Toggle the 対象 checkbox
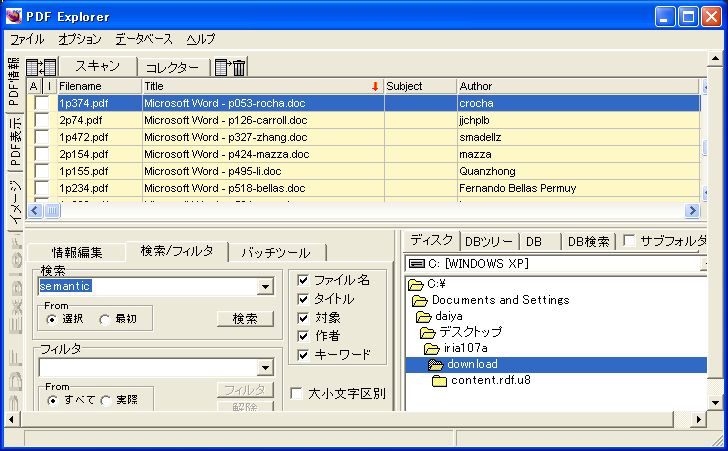728x451 pixels. [x=303, y=318]
